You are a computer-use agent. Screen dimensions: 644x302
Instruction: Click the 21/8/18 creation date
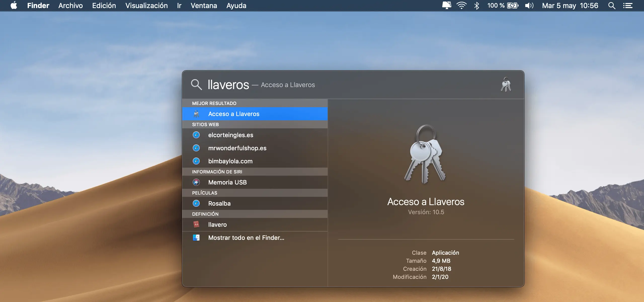pyautogui.click(x=441, y=269)
